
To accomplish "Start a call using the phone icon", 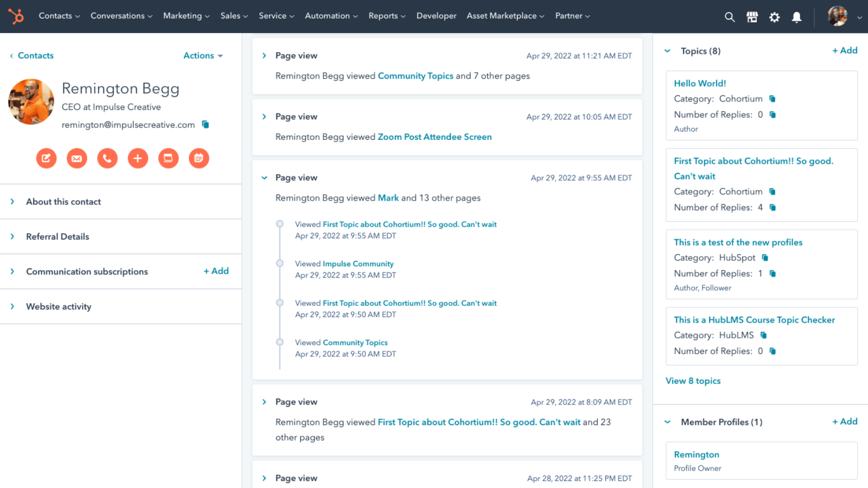I will (107, 158).
